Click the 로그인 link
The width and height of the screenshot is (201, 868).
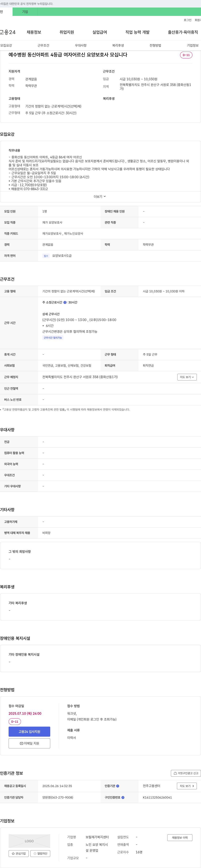188,20
